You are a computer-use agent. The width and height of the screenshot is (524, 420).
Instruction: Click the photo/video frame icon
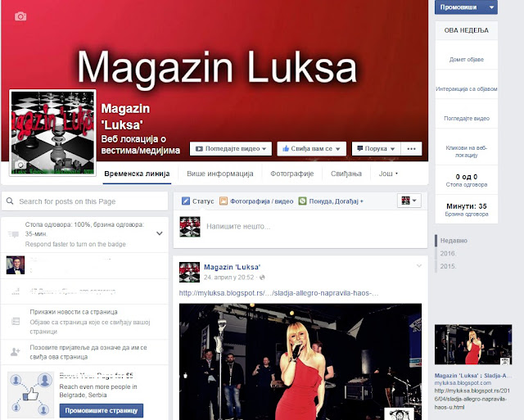(x=224, y=201)
